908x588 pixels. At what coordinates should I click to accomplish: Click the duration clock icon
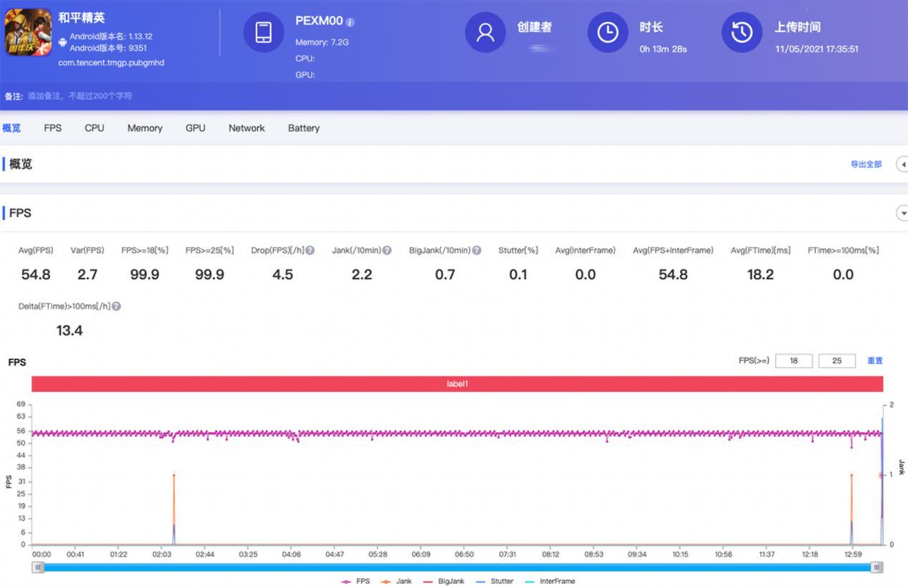click(608, 32)
